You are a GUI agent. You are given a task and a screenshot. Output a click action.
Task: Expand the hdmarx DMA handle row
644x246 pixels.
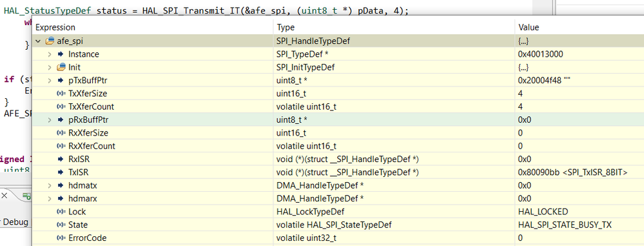[x=50, y=199]
